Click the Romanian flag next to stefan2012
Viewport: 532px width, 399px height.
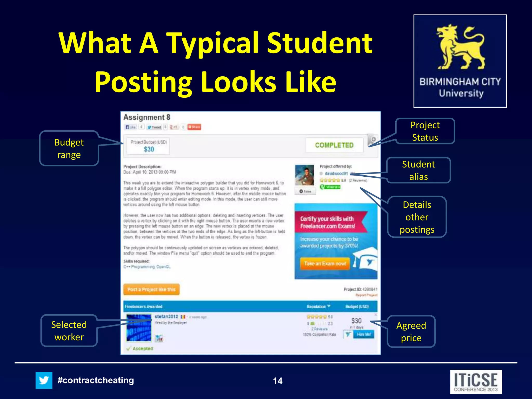(x=183, y=317)
